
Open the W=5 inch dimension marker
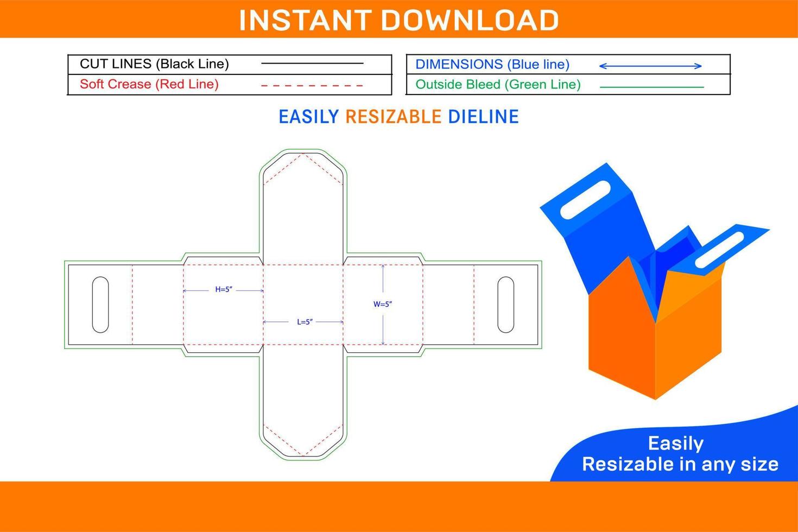(383, 303)
